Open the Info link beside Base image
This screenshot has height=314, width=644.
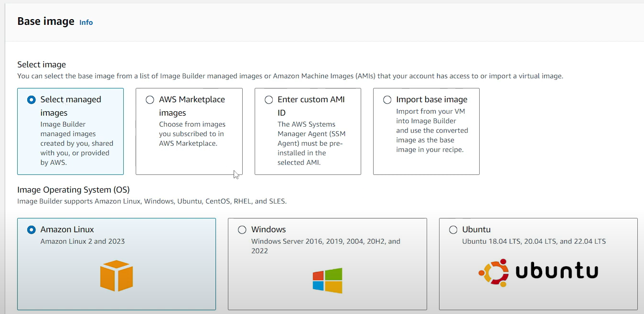86,22
